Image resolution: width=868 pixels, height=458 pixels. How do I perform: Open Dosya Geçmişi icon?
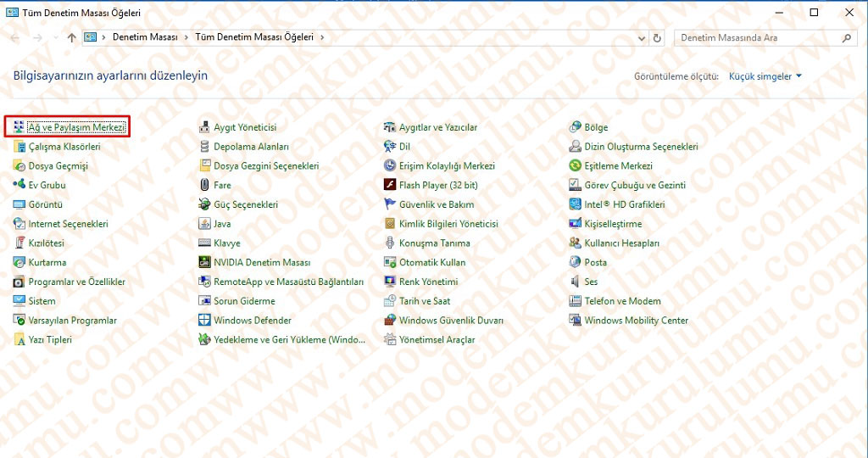coord(19,166)
